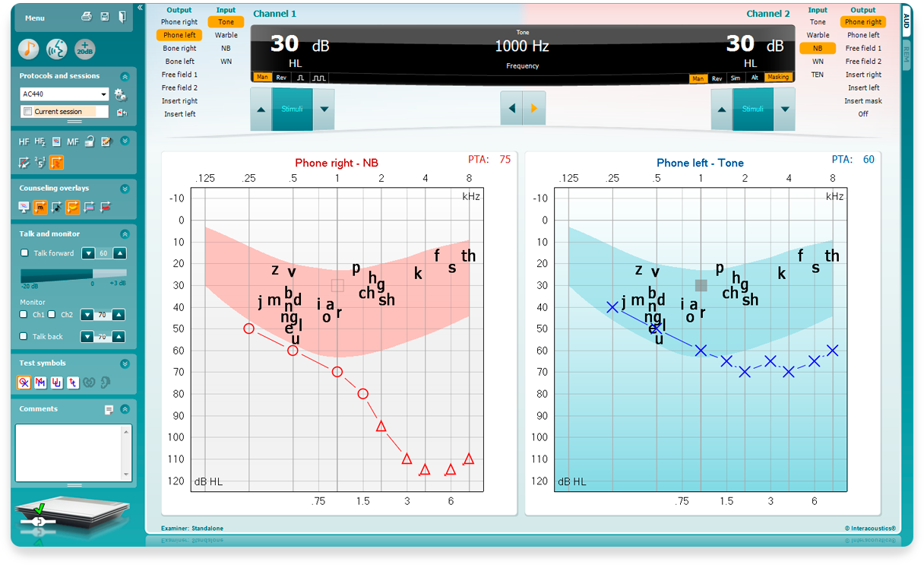This screenshot has height=565, width=924.
Task: Check the Monitor Ch1 checkbox
Action: (25, 314)
